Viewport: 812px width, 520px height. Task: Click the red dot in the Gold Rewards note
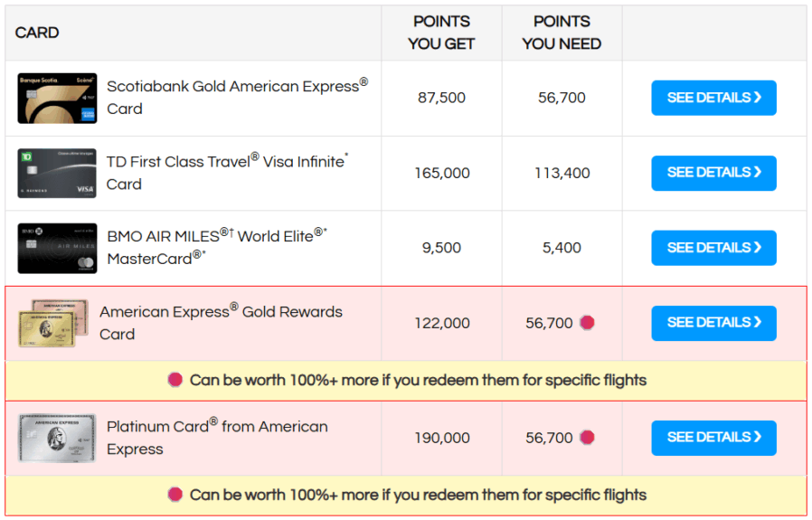point(175,380)
